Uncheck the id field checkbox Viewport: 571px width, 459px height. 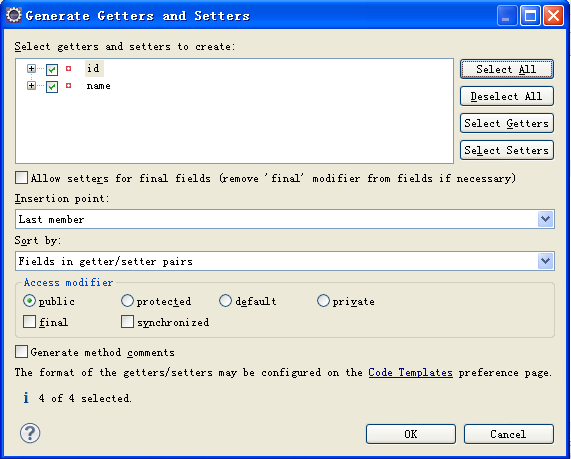pos(52,69)
